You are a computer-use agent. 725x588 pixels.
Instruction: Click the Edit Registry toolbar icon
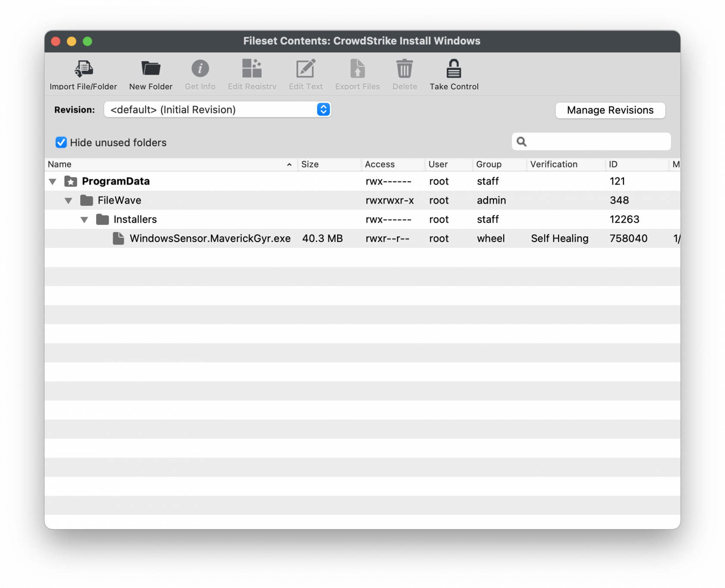click(x=252, y=69)
